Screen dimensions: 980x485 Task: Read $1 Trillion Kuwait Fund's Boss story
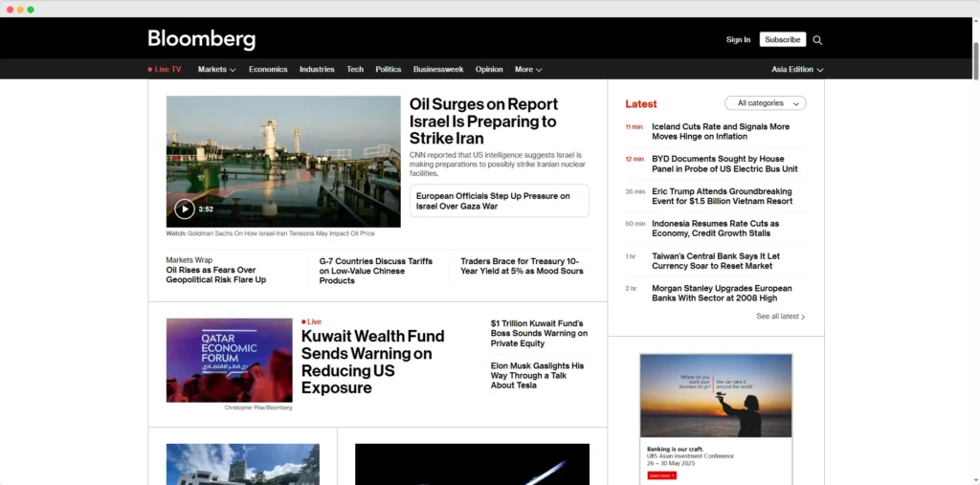point(539,333)
